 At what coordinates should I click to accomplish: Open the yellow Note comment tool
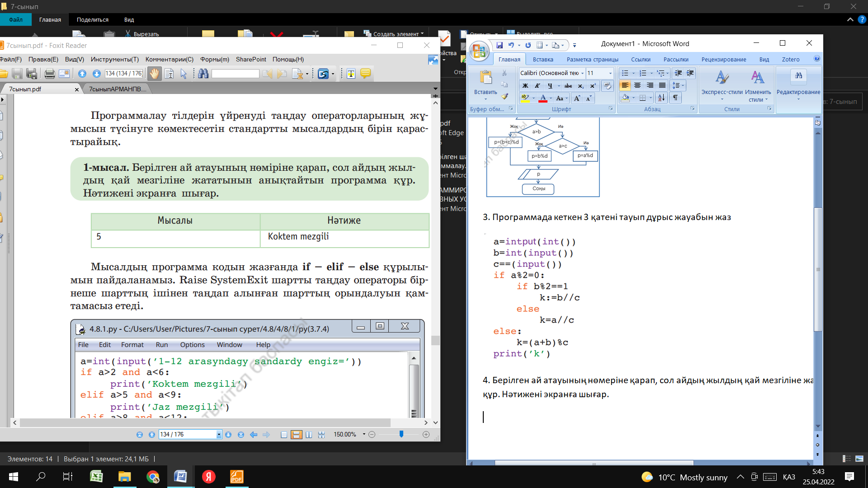point(365,74)
